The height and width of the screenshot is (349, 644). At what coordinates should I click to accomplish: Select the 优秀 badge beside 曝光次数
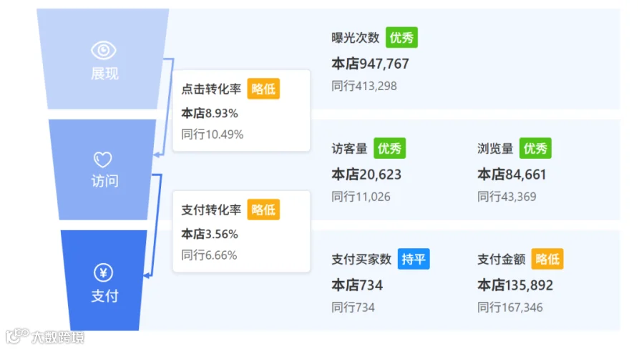401,37
